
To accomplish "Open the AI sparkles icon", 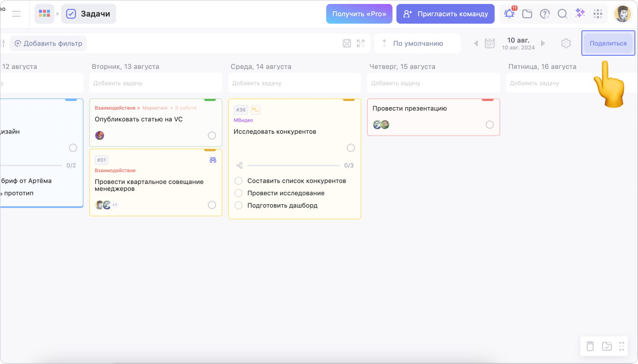I will [580, 14].
